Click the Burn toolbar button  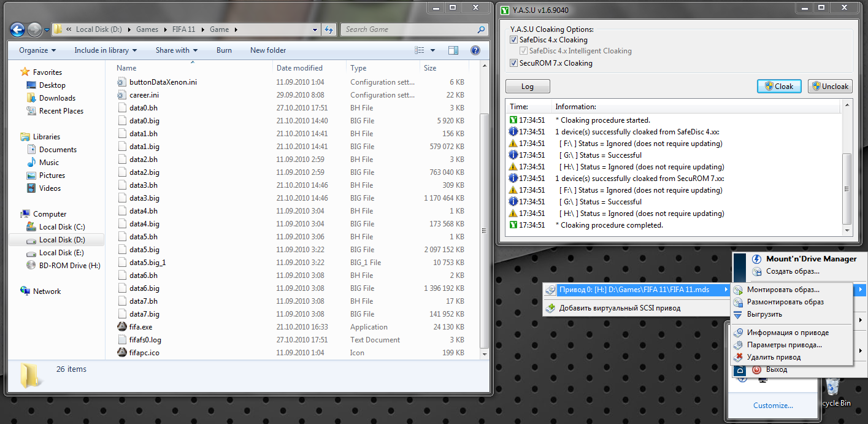point(224,50)
